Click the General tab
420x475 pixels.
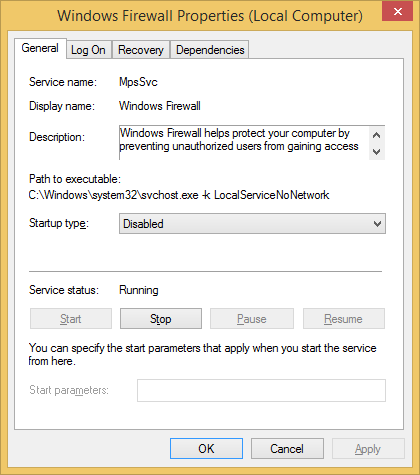pos(40,48)
